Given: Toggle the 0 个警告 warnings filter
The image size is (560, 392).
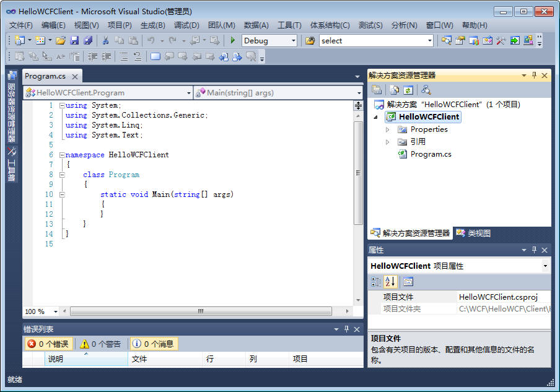Looking at the screenshot, I should coord(101,344).
